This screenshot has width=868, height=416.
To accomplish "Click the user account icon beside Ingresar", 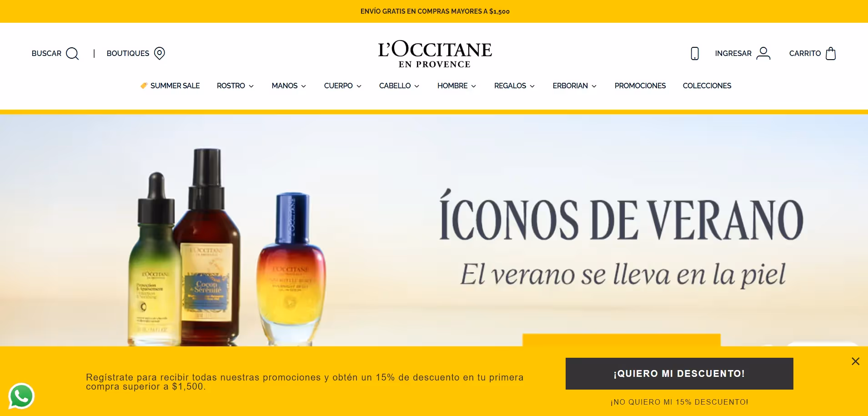I will pyautogui.click(x=763, y=53).
